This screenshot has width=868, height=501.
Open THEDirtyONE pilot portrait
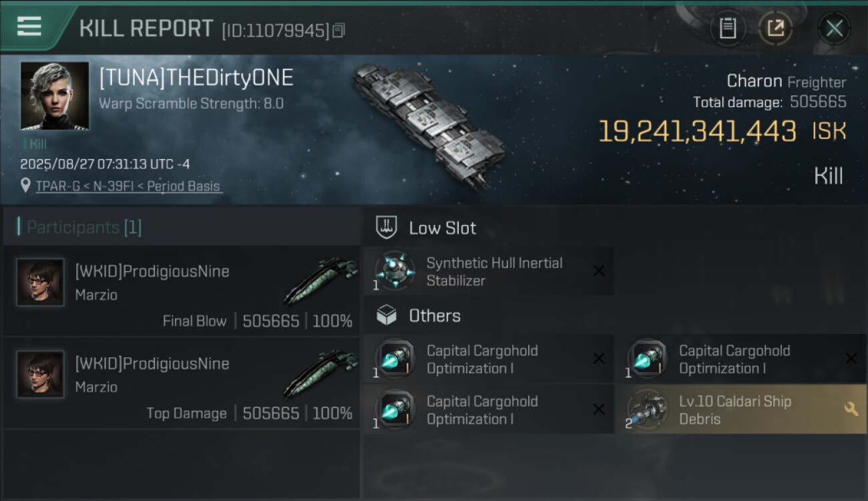[55, 96]
